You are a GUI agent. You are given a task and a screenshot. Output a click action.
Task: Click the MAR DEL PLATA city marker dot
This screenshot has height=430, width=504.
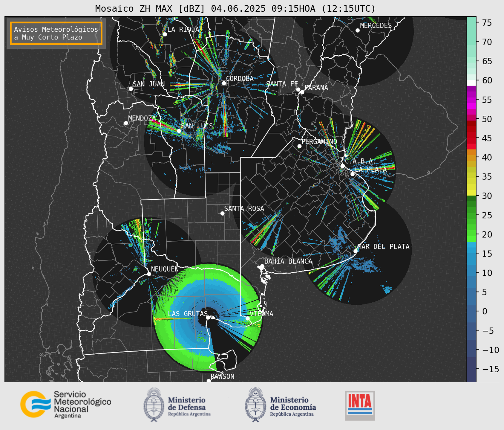(356, 251)
